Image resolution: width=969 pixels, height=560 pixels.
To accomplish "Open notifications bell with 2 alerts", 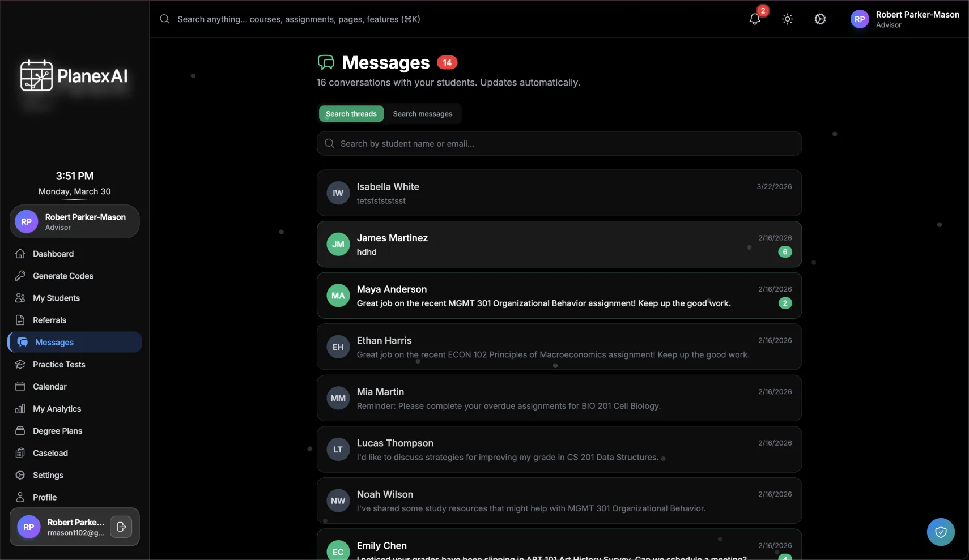I will [755, 19].
